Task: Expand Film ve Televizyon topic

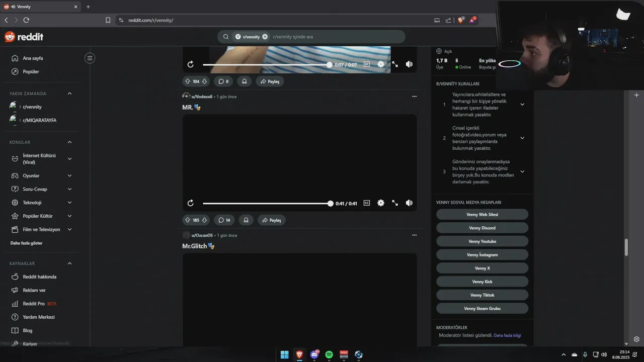Action: coord(69,229)
